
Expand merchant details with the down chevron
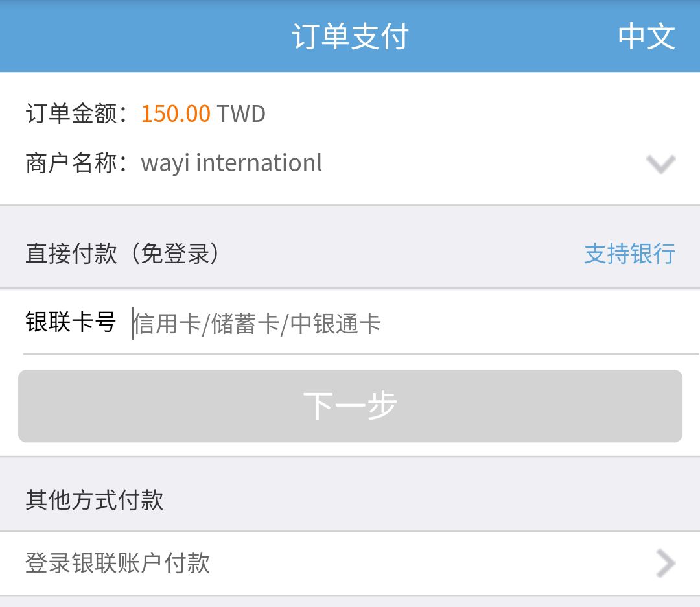coord(660,164)
